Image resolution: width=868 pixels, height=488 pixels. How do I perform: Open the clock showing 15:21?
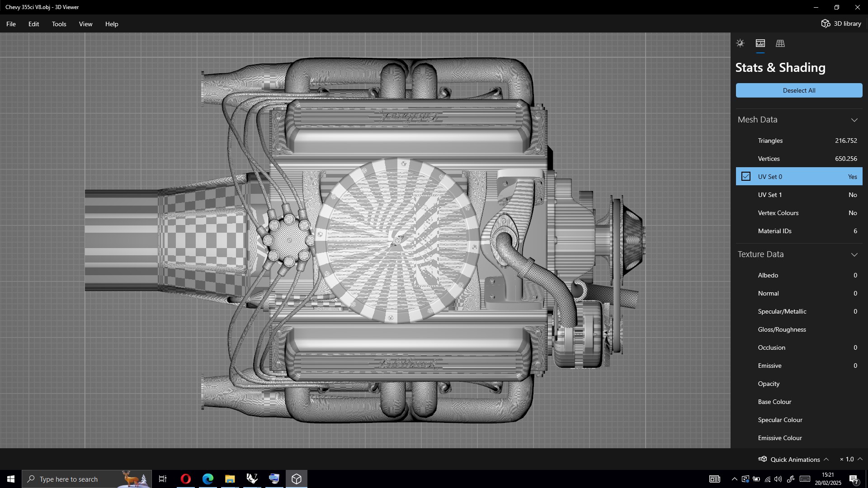coord(828,479)
